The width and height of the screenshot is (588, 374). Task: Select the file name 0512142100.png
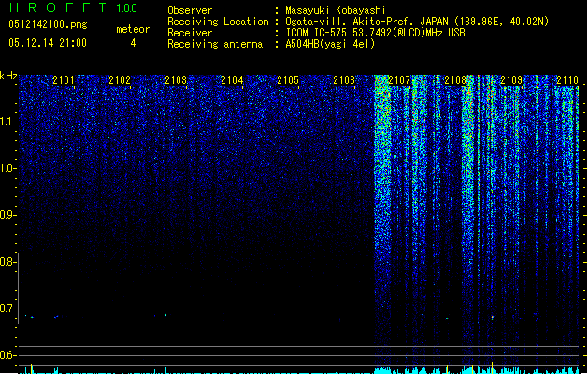48,24
